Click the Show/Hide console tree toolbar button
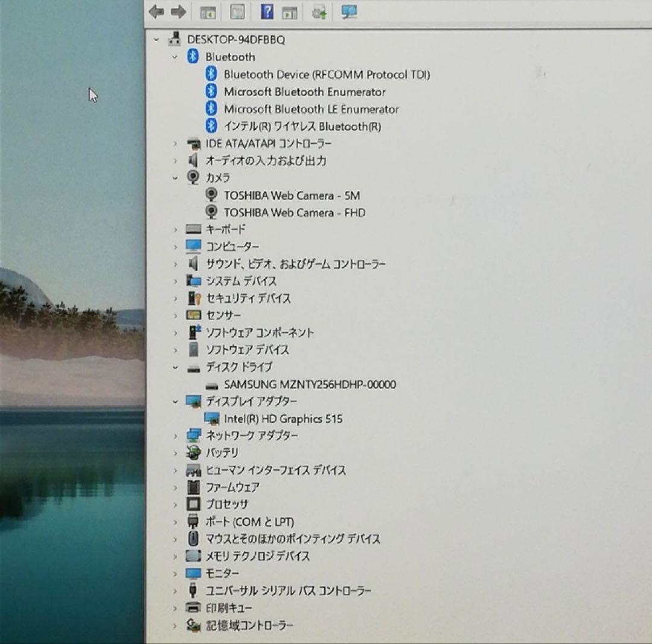The height and width of the screenshot is (644, 652). pos(208,13)
